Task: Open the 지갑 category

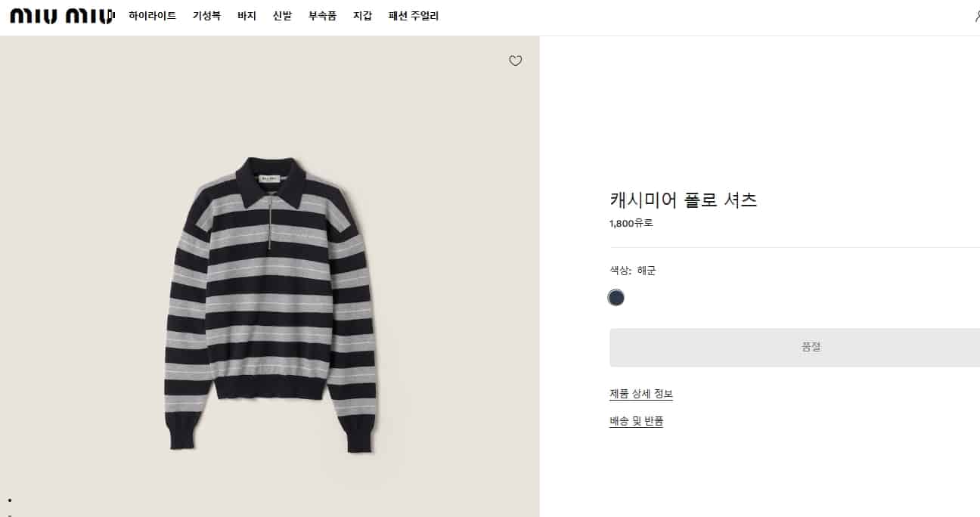Action: (362, 16)
